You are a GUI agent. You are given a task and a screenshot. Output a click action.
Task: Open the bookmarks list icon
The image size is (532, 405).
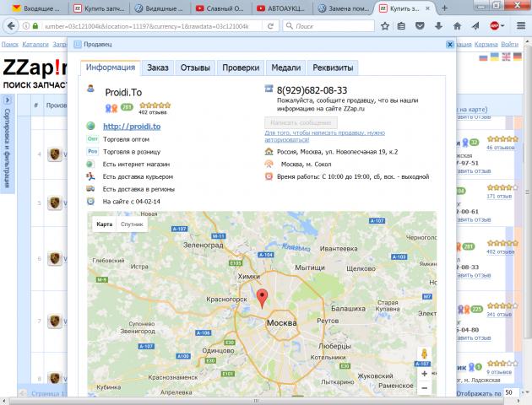(x=401, y=26)
